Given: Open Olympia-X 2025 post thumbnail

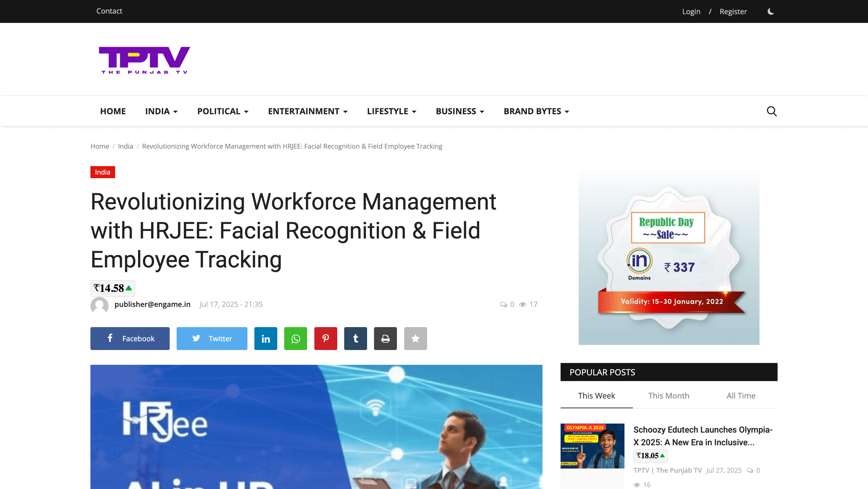Looking at the screenshot, I should click(592, 446).
